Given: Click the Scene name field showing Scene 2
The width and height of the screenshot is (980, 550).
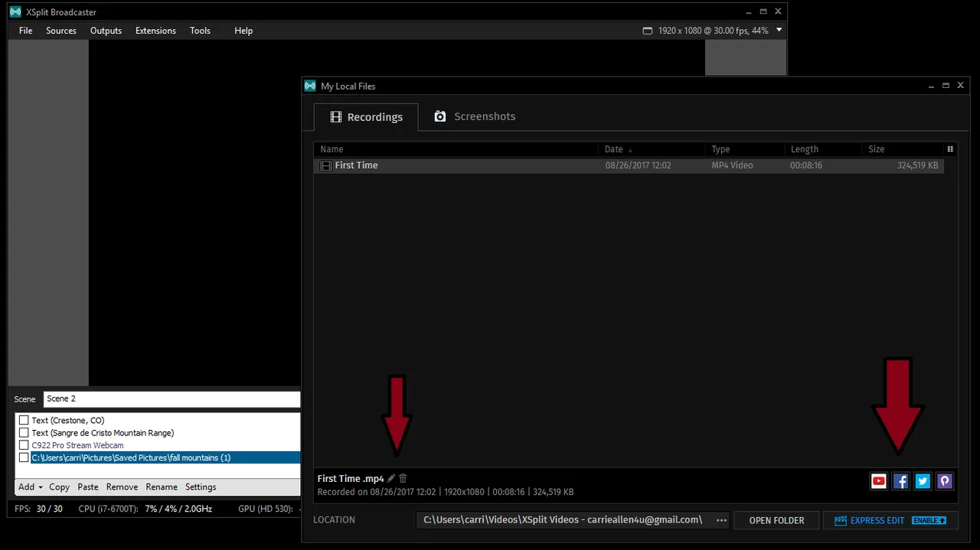Looking at the screenshot, I should point(172,399).
